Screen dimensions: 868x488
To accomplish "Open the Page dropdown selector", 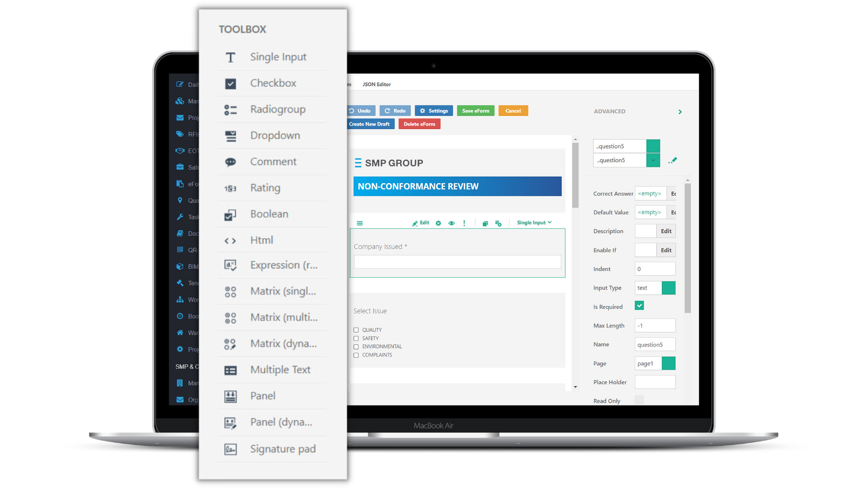I will [669, 363].
